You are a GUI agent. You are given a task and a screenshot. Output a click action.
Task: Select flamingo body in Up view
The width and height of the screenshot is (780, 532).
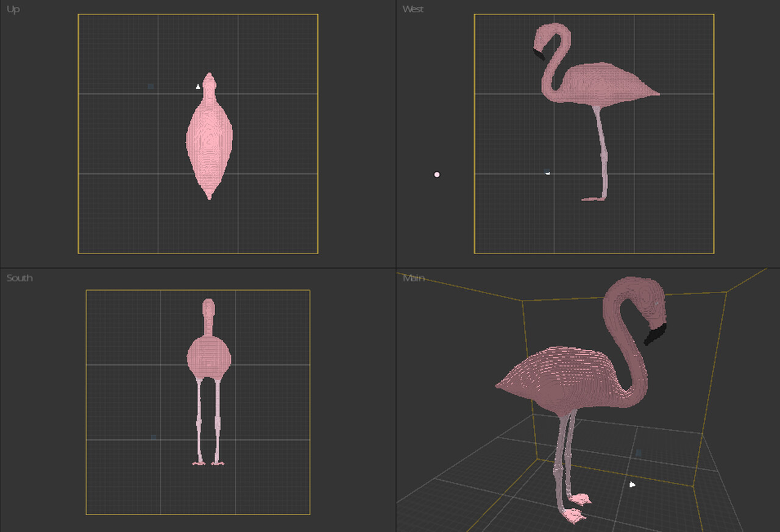pos(209,140)
